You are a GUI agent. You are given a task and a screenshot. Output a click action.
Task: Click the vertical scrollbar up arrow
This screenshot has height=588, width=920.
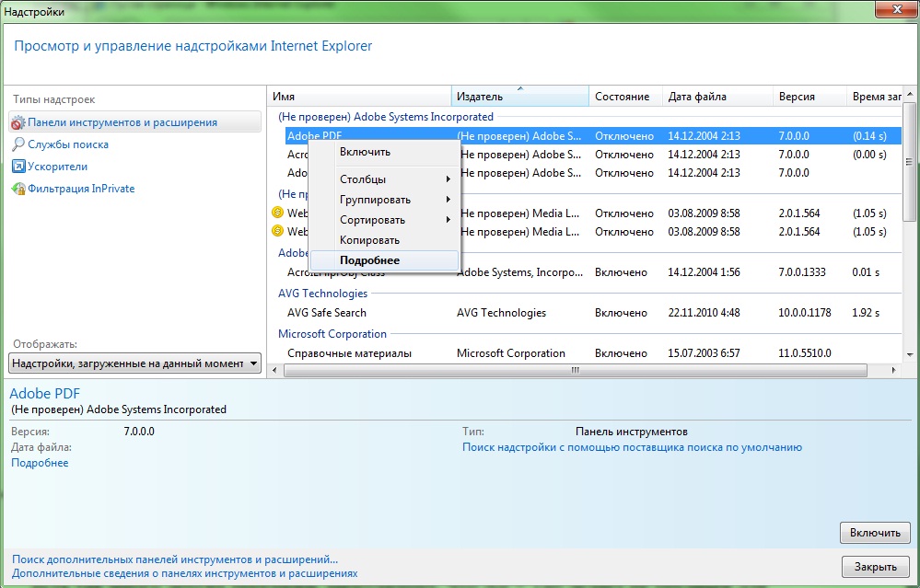(910, 94)
